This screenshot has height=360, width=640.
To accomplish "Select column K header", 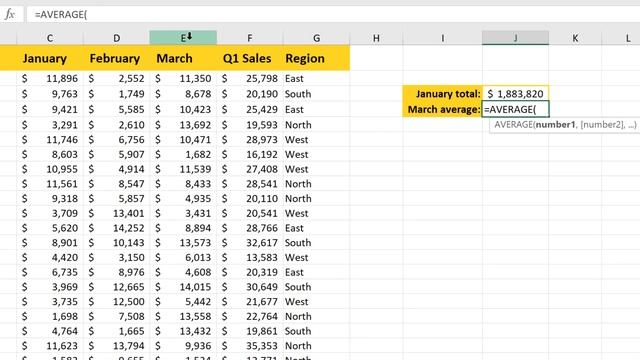I will 575,38.
